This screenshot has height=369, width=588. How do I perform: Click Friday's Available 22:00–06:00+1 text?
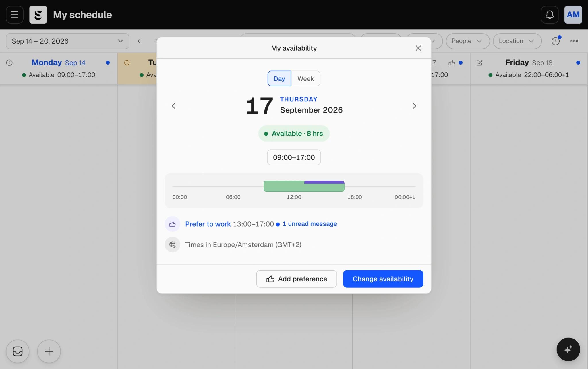pos(532,75)
